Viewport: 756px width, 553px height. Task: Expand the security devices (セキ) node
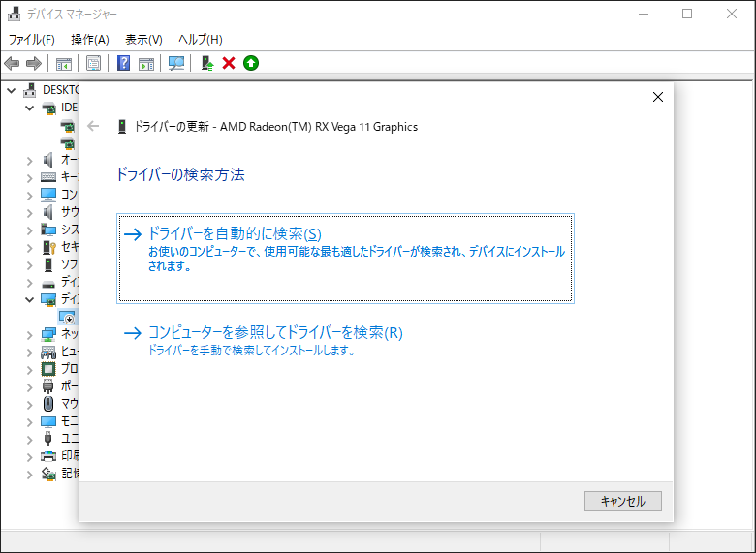pos(30,248)
